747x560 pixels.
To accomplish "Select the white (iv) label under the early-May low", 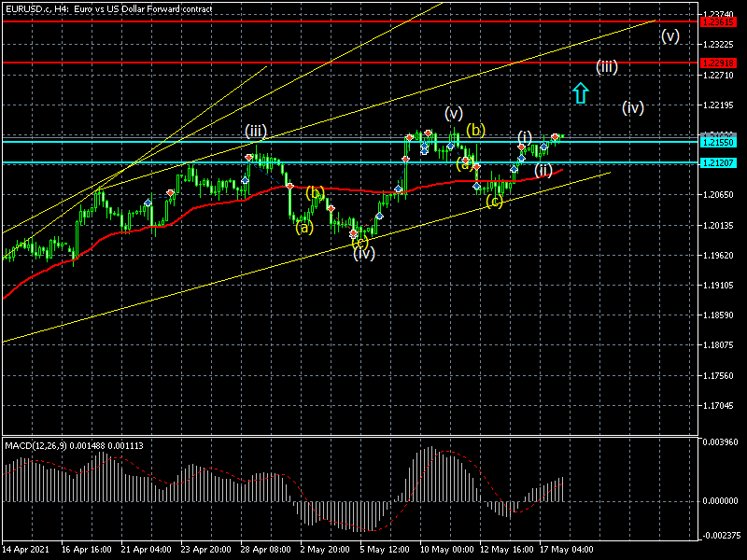I will 364,253.
